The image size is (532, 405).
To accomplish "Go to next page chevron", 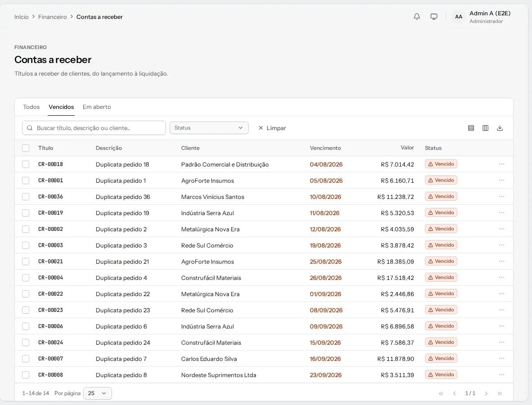I will (486, 393).
